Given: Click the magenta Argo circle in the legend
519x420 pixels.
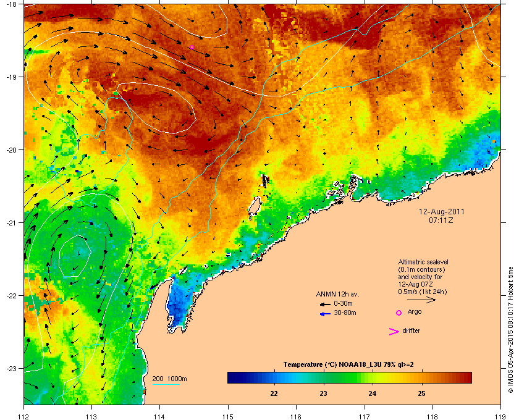Looking at the screenshot, I should coord(399,313).
